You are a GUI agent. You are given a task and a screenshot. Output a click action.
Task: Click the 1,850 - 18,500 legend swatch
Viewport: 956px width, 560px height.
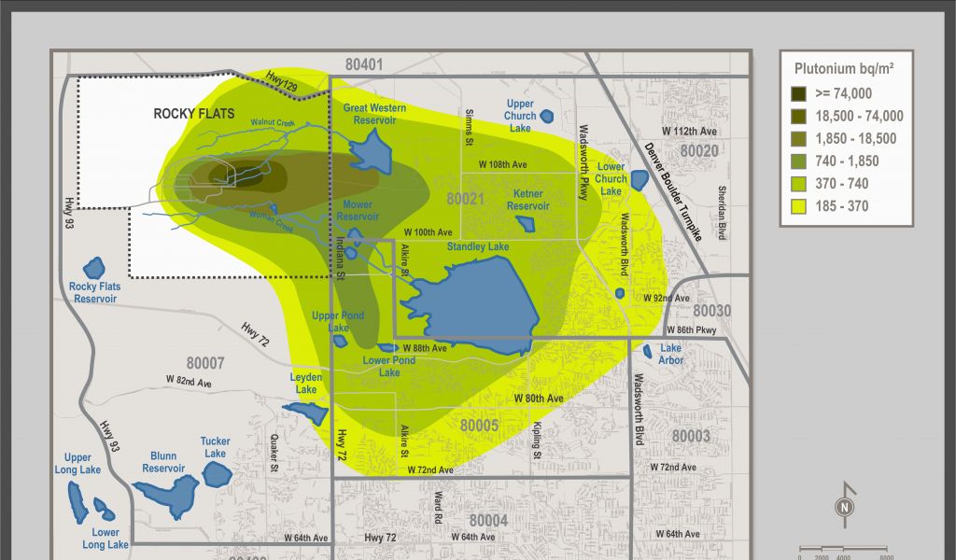coord(799,138)
